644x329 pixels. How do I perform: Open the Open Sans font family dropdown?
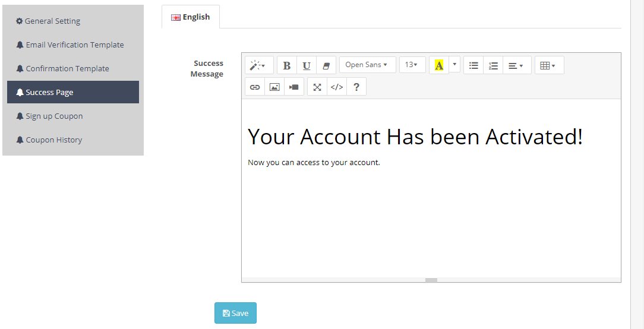[368, 65]
